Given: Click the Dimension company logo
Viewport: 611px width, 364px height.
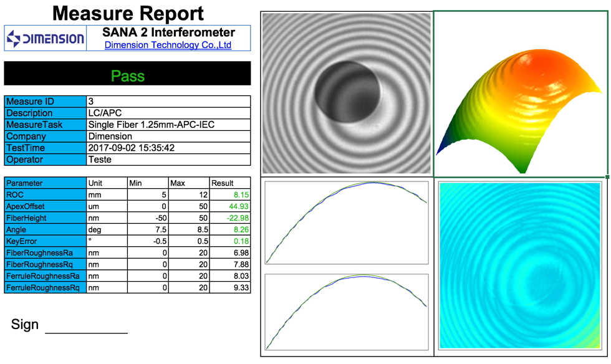Looking at the screenshot, I should coord(46,39).
